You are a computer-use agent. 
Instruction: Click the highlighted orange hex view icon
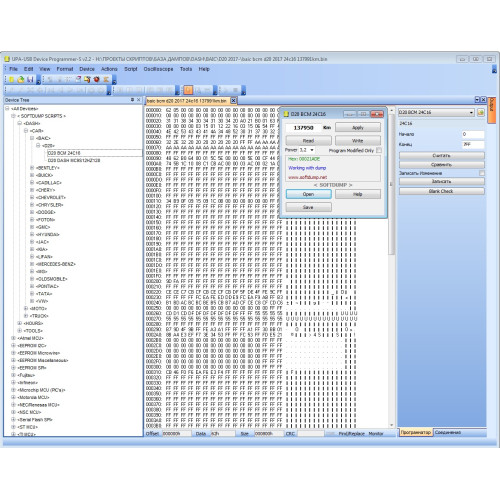point(188,90)
